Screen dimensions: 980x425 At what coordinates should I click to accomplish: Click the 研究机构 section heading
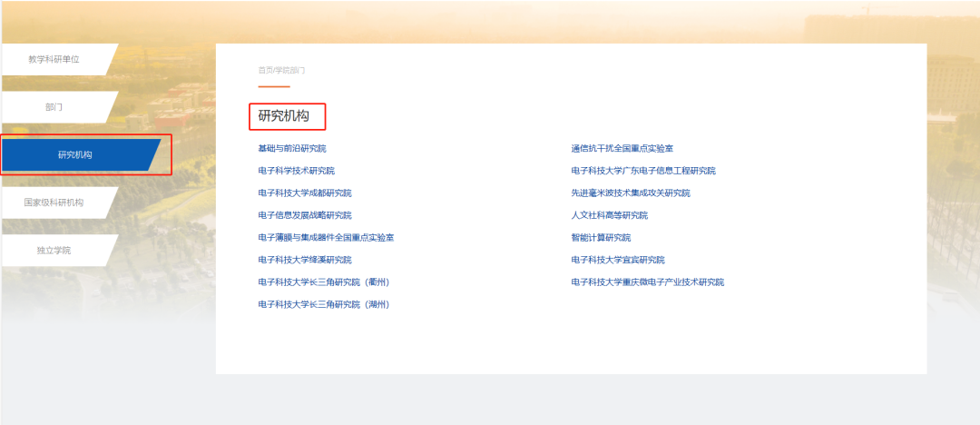tap(284, 116)
